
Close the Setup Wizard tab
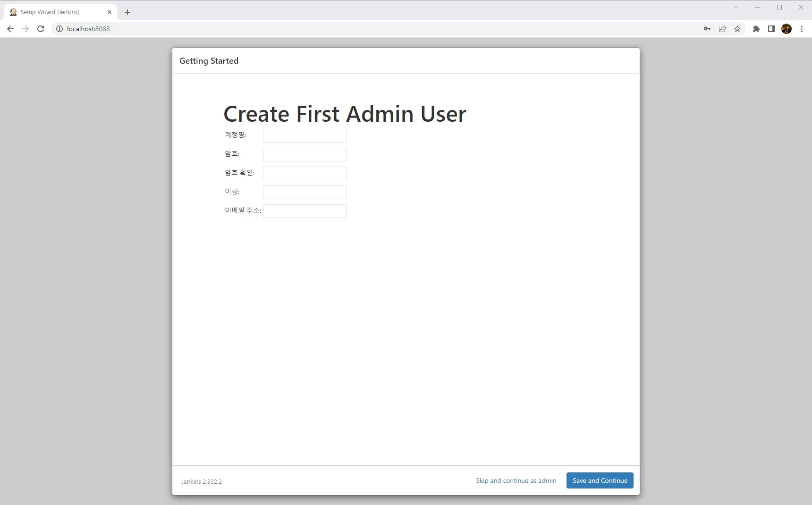pyautogui.click(x=110, y=12)
